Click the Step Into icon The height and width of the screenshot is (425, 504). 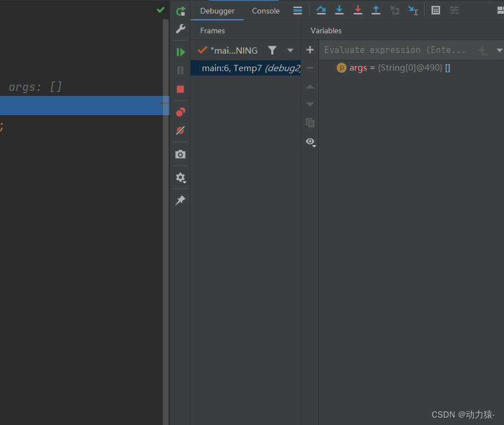pyautogui.click(x=339, y=10)
